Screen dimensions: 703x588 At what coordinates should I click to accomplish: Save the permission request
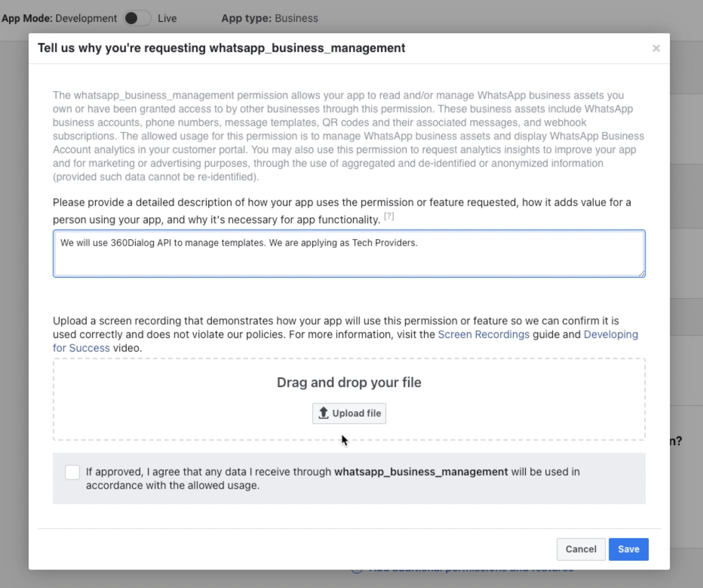point(629,549)
